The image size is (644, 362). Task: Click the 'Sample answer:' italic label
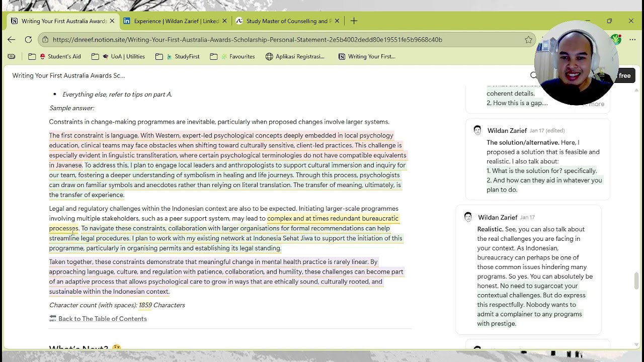pos(71,108)
